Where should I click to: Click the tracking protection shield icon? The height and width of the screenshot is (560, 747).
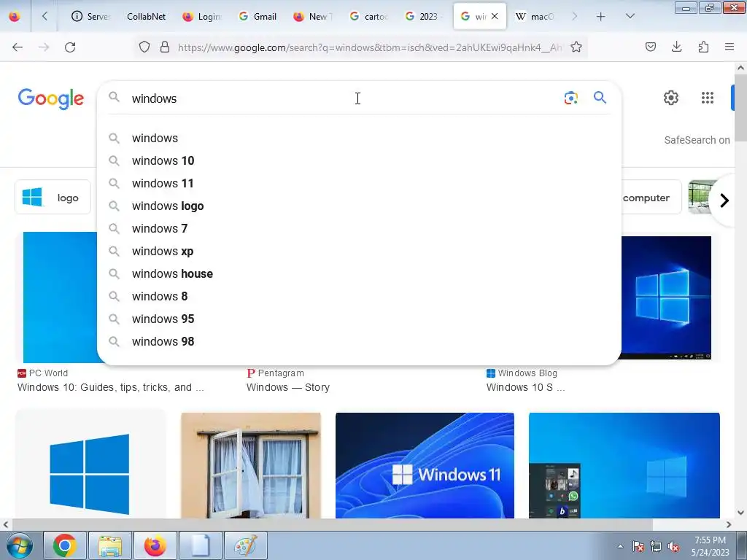144,47
